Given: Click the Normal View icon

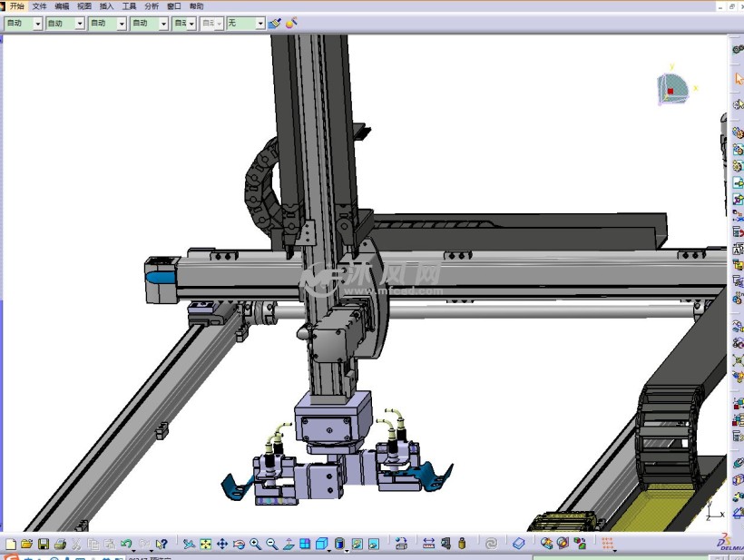Looking at the screenshot, I should click(x=289, y=544).
